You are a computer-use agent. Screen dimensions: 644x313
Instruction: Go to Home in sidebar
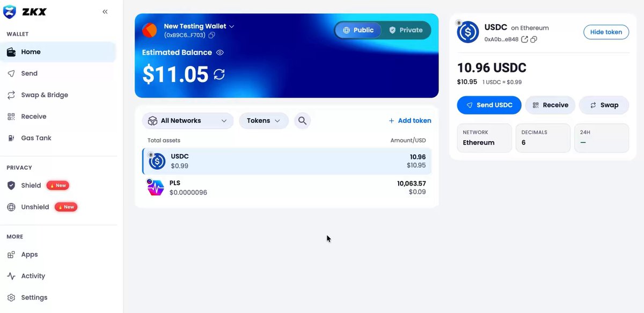pos(58,52)
